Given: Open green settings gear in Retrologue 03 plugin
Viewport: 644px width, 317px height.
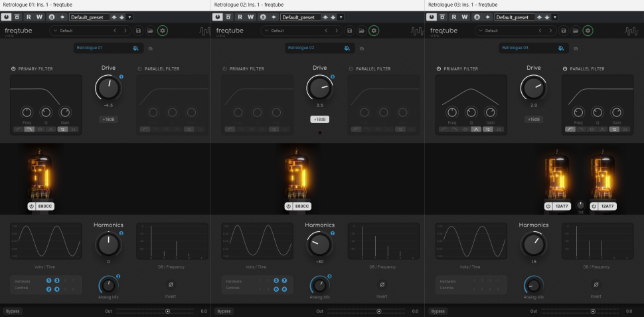Looking at the screenshot, I should click(x=588, y=31).
